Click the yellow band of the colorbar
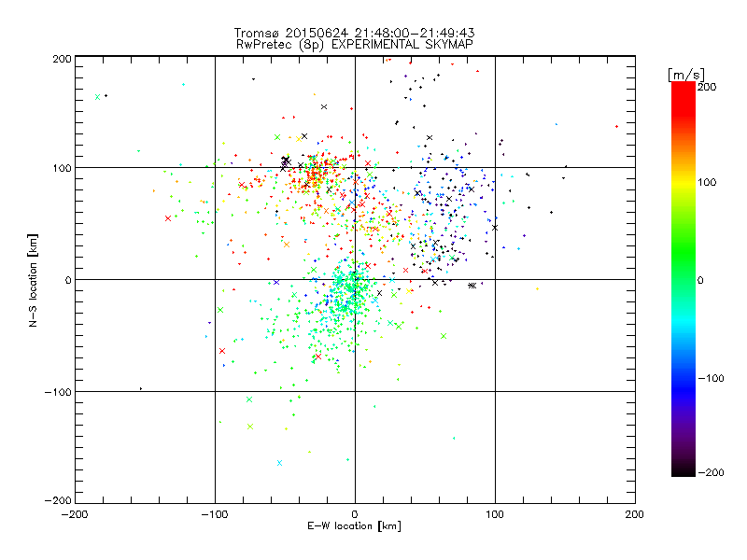The image size is (747, 560). coord(684,183)
